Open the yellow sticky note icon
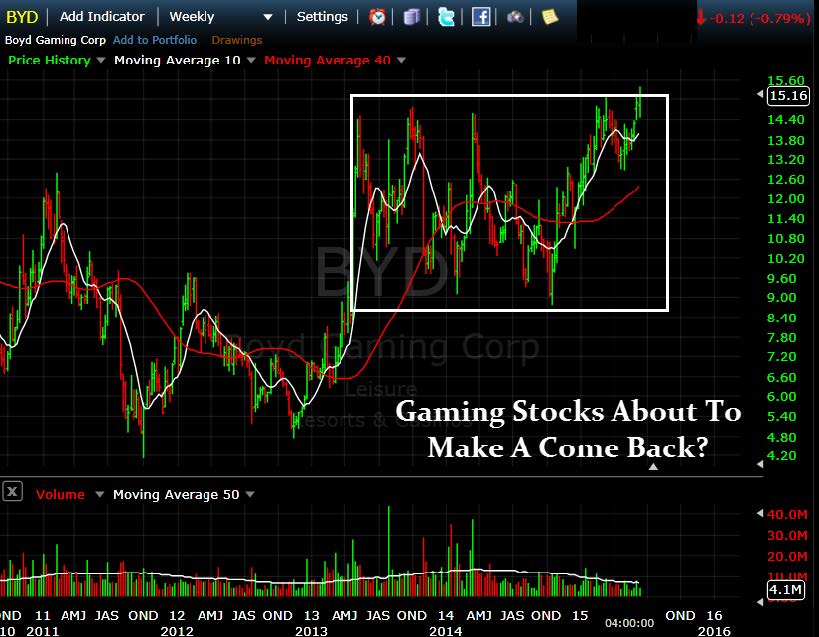This screenshot has height=637, width=819. pyautogui.click(x=549, y=17)
